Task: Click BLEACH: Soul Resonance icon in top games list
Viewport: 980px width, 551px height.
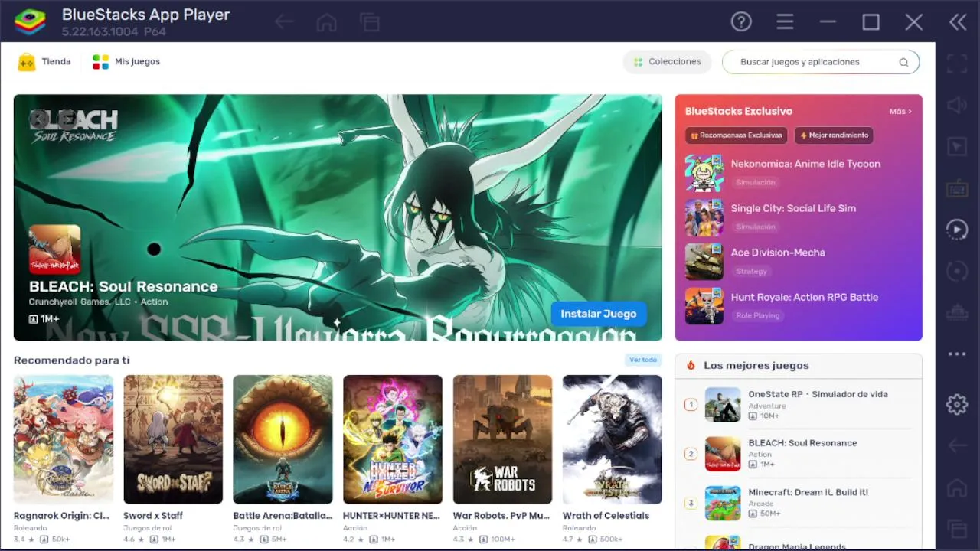Action: click(723, 454)
